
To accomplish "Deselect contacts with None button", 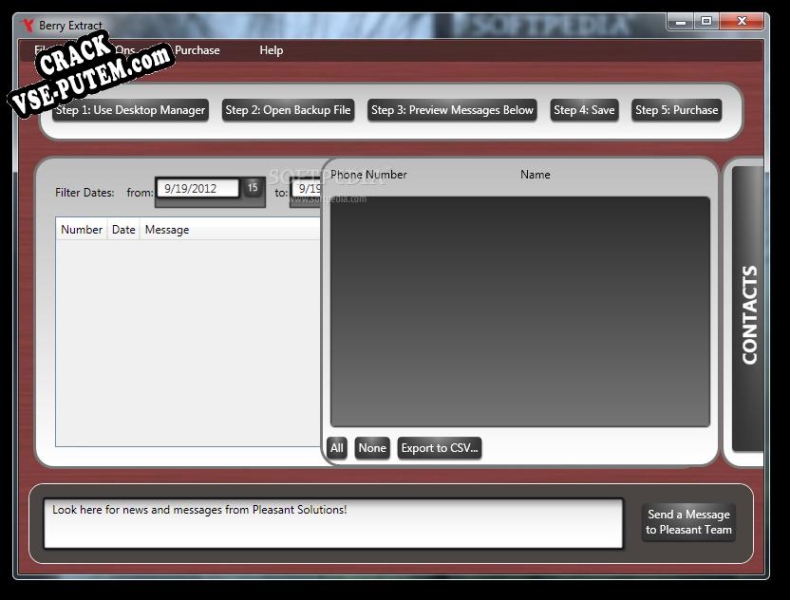I will click(372, 448).
